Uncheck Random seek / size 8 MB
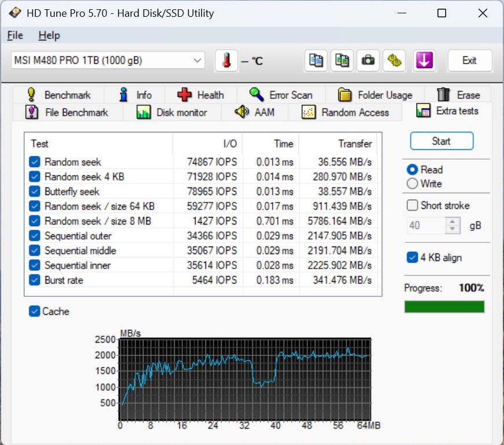This screenshot has height=445, width=504. coord(34,221)
